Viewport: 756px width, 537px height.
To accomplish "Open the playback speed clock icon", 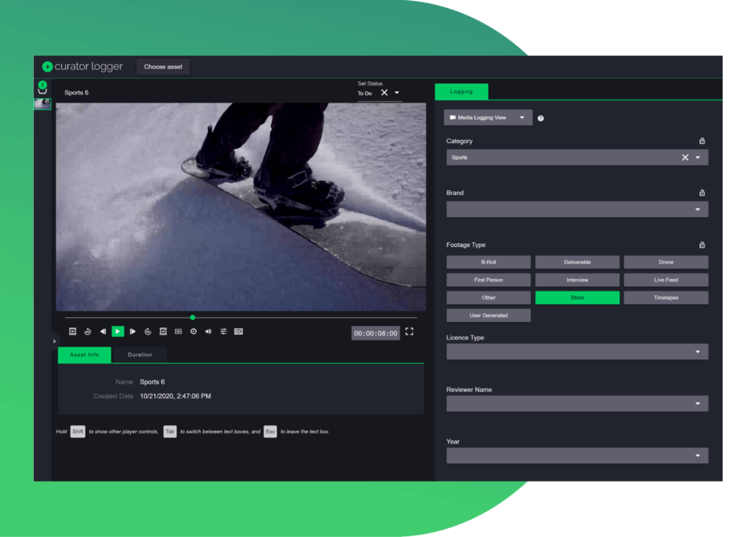I will (x=193, y=331).
